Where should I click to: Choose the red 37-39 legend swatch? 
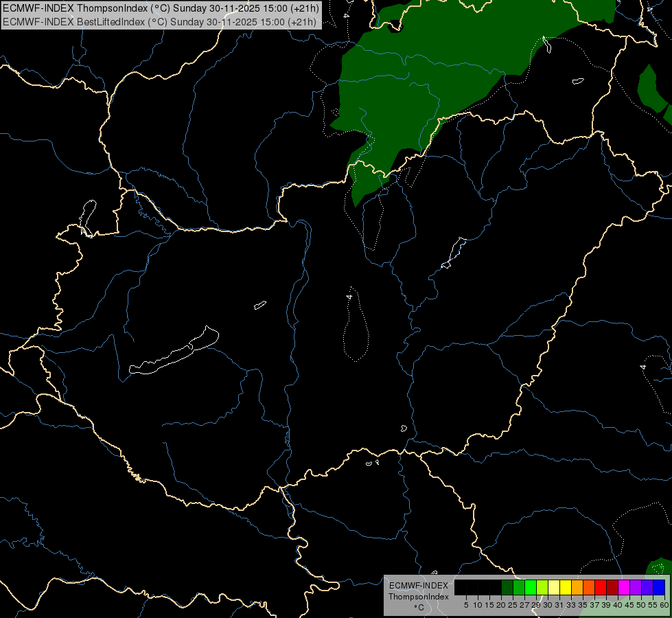point(601,587)
